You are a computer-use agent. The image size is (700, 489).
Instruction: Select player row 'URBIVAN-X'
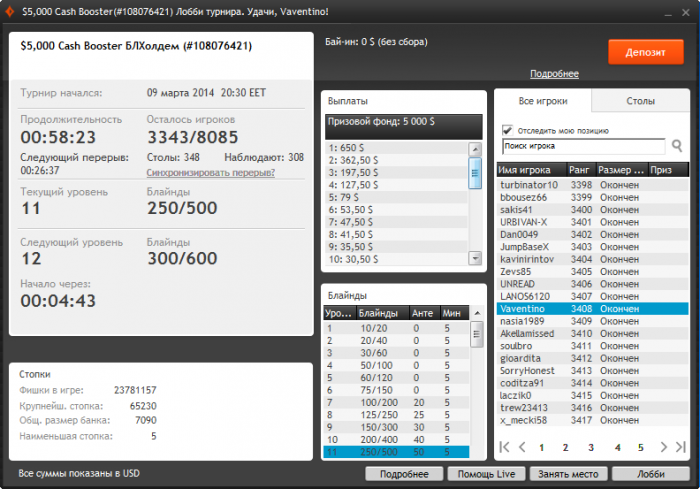tap(592, 222)
